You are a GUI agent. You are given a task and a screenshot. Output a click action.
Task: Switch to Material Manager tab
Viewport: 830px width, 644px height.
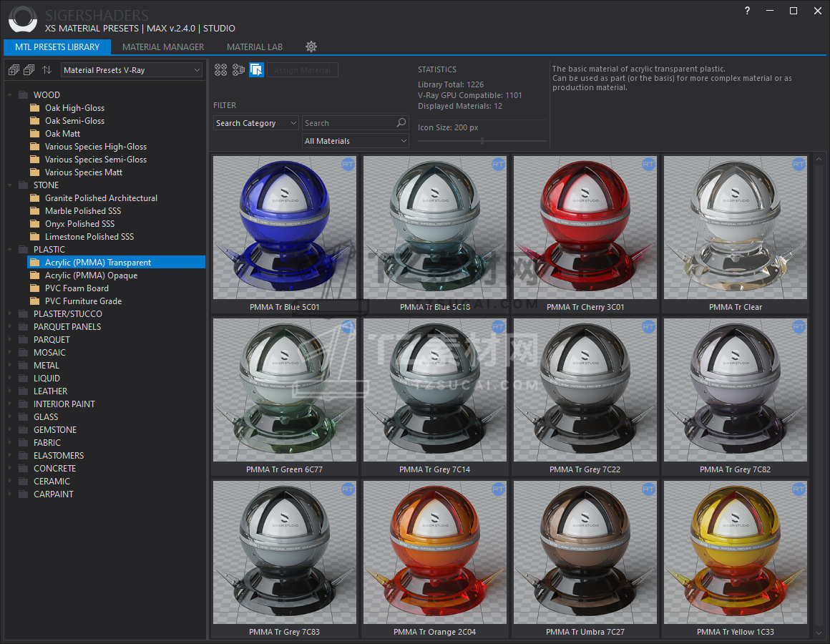(163, 47)
